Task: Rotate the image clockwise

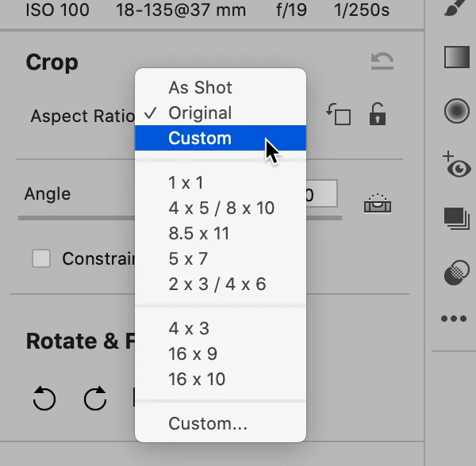Action: pos(95,399)
